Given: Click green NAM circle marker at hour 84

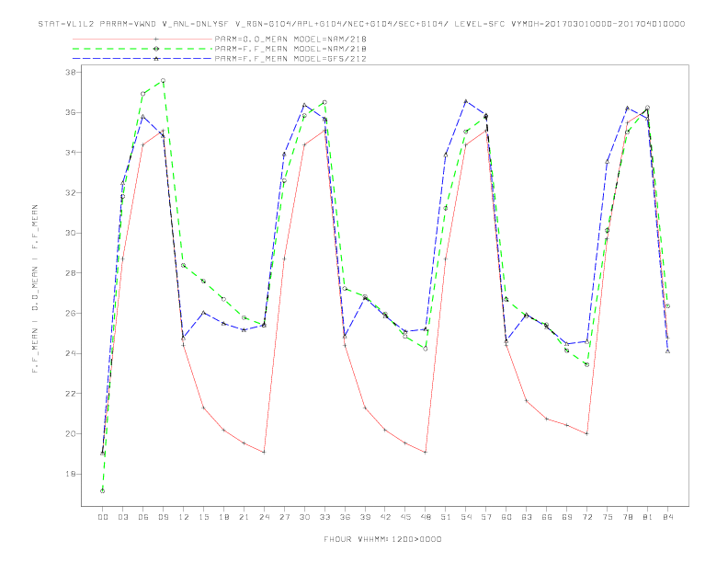Looking at the screenshot, I should pyautogui.click(x=667, y=306).
